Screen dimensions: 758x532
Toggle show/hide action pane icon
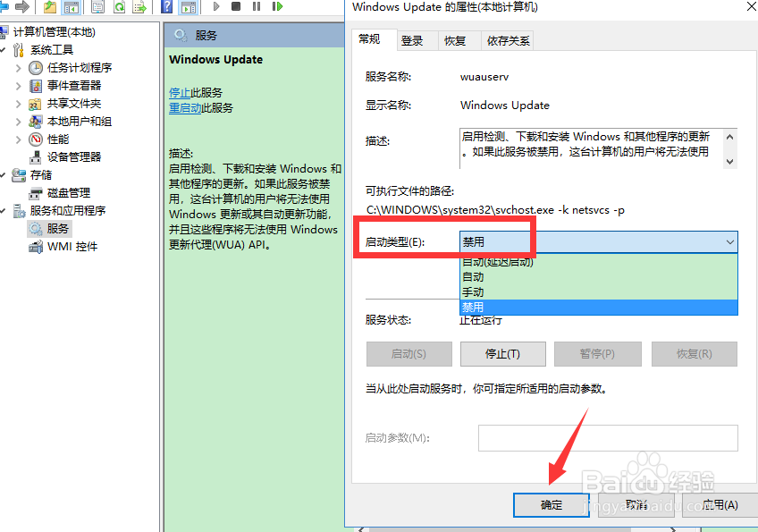click(189, 6)
